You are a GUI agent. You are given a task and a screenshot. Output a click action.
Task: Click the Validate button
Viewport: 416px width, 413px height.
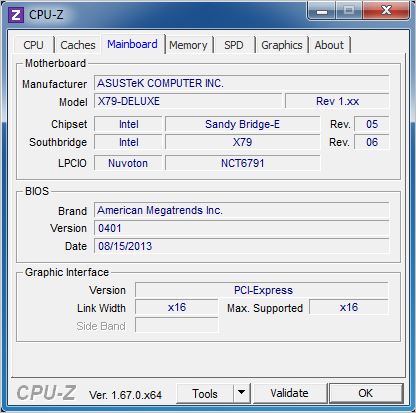(x=289, y=393)
